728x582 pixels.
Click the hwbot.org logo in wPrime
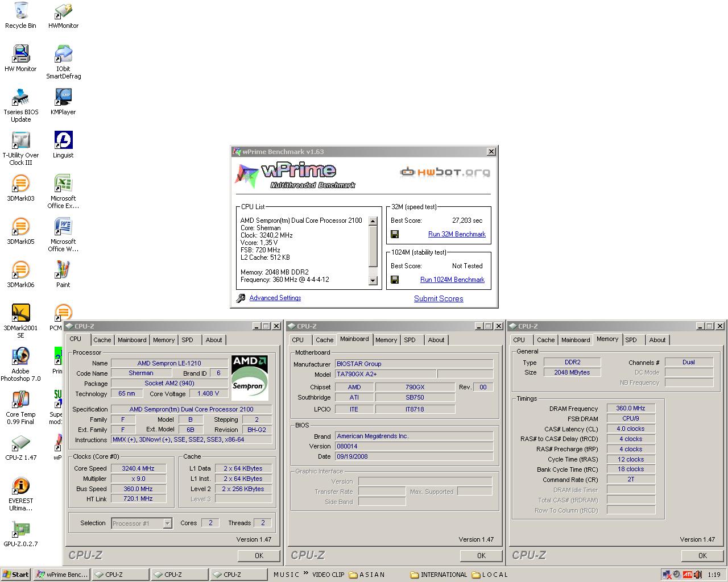(x=445, y=172)
